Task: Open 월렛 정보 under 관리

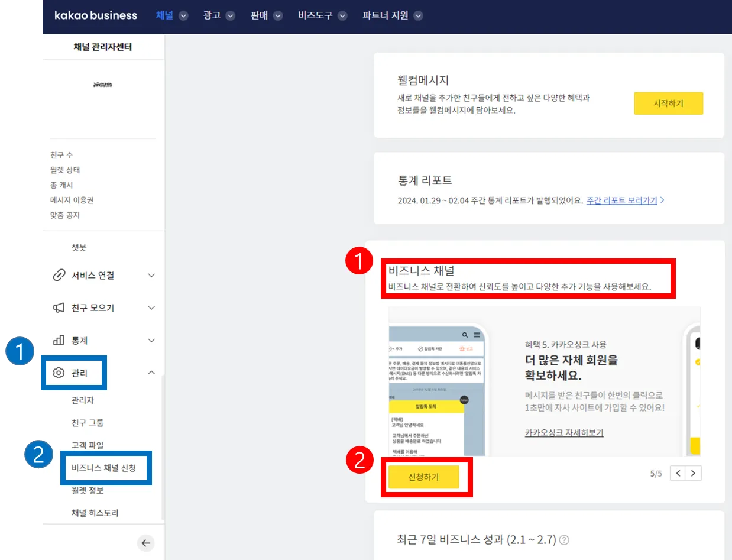Action: tap(88, 490)
